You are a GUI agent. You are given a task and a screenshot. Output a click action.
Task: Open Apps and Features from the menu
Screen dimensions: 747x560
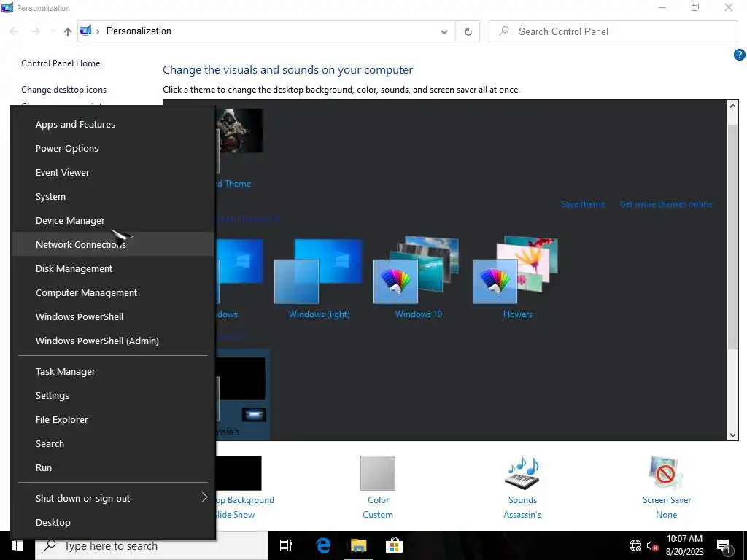tap(113, 124)
